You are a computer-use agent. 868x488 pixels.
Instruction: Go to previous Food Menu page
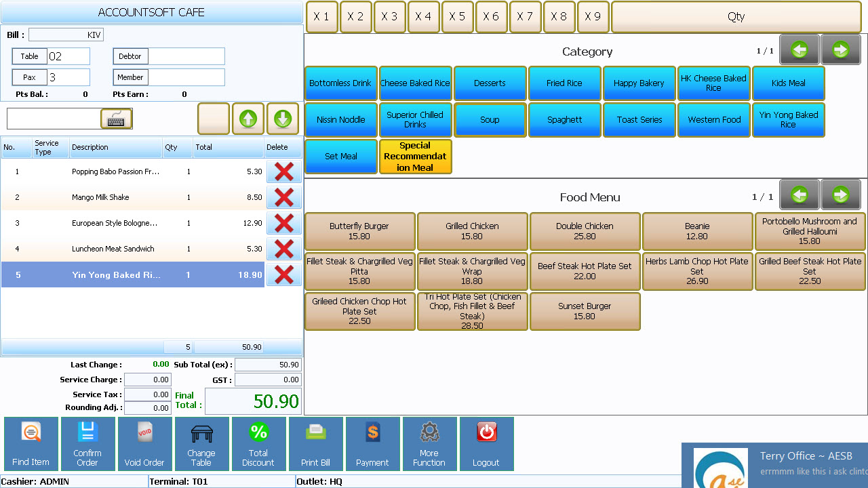[800, 196]
